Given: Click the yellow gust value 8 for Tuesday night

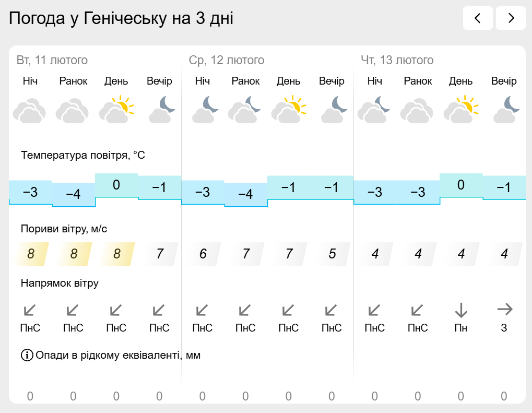Looking at the screenshot, I should [31, 254].
